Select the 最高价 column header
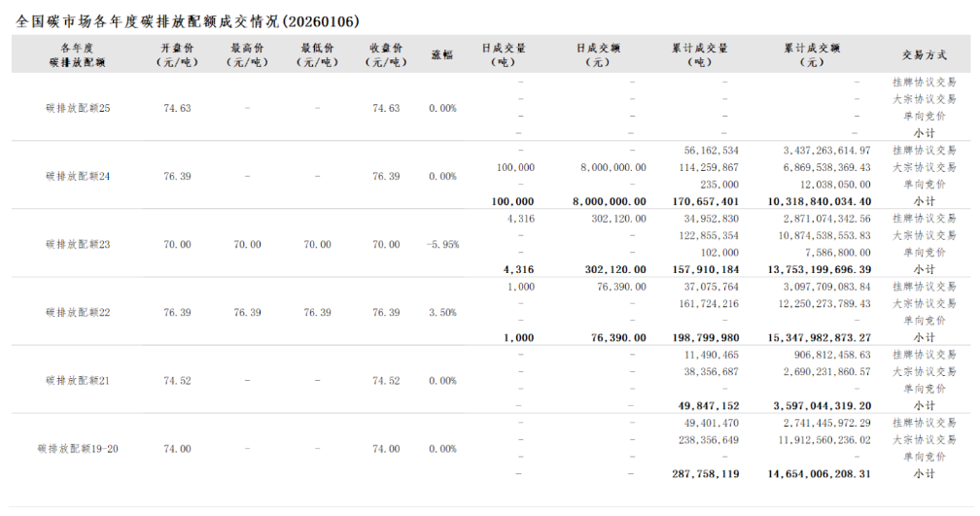 coord(247,54)
